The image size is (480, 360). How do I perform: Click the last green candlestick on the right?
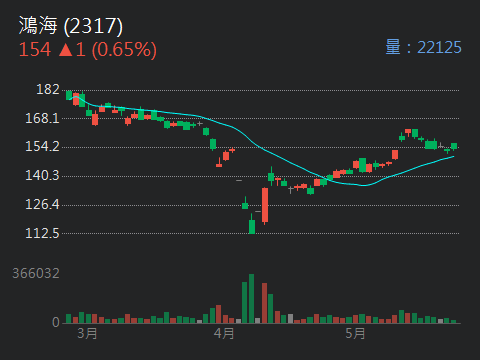[454, 146]
